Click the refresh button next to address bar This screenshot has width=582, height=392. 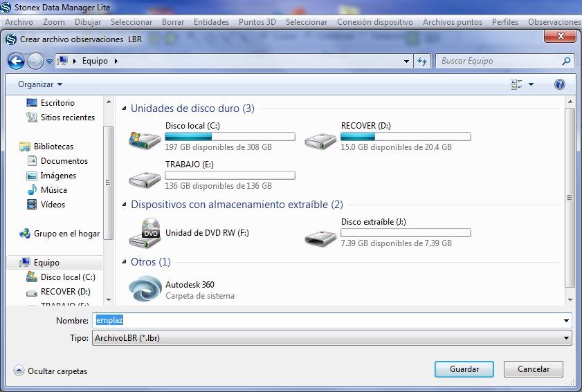pyautogui.click(x=422, y=62)
